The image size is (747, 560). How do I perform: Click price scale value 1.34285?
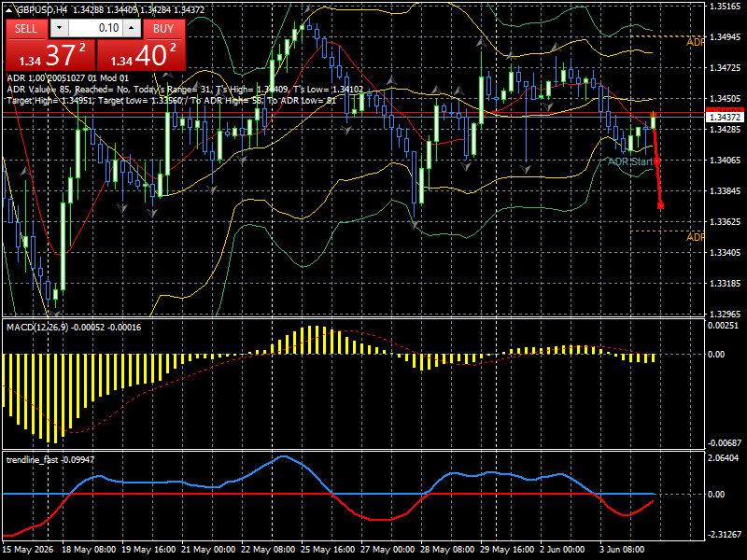coord(725,130)
